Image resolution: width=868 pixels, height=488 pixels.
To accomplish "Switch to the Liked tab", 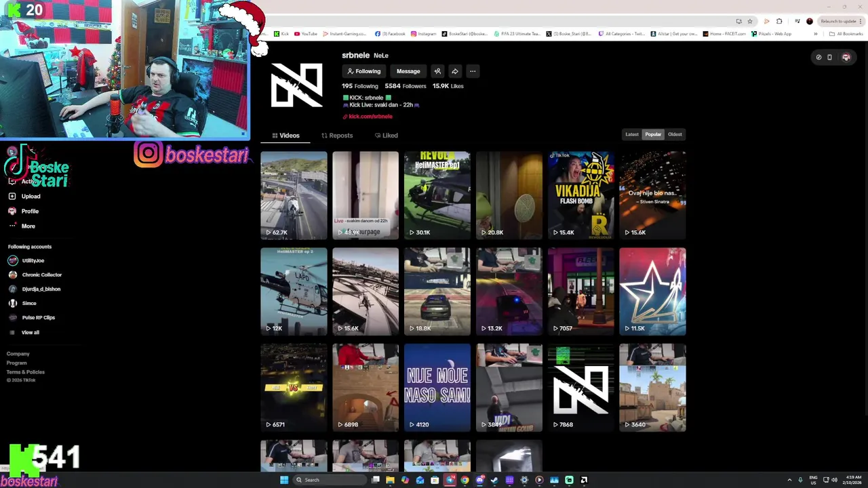I will pyautogui.click(x=386, y=136).
